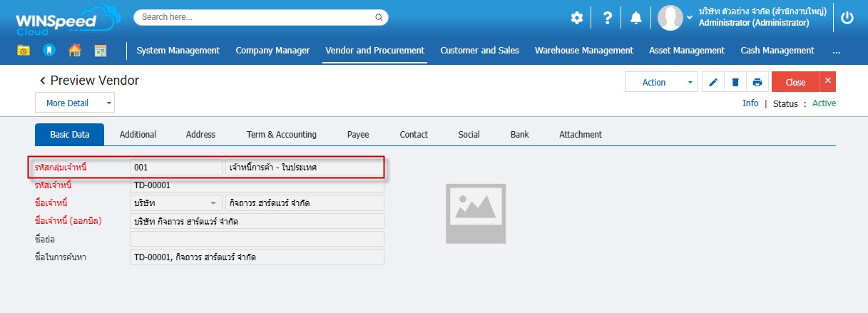Screen dimensions: 868x313
Task: Go to the home house icon
Action: pyautogui.click(x=74, y=51)
